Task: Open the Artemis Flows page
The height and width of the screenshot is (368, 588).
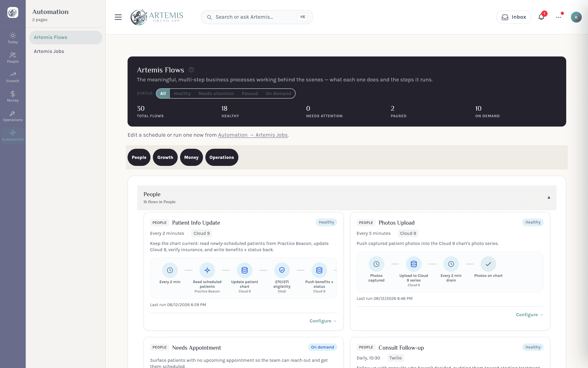Action: [x=66, y=37]
